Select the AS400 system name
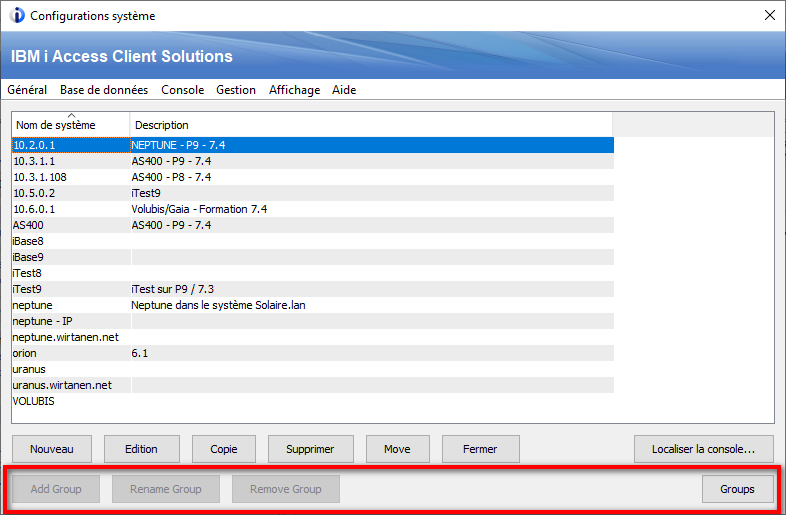This screenshot has height=515, width=786. pos(28,225)
